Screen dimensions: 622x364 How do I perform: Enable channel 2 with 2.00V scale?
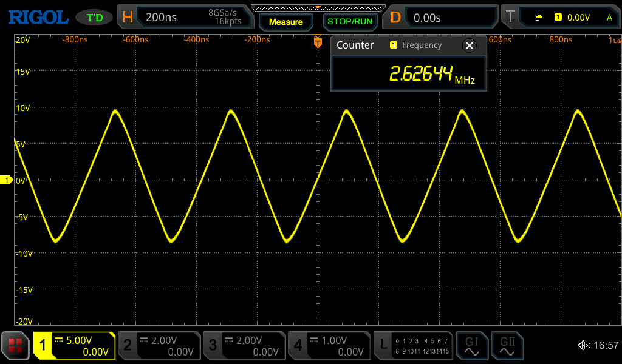(x=159, y=346)
